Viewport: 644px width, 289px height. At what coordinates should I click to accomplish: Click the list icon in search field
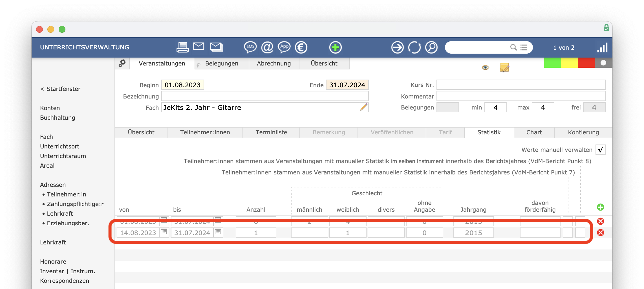524,47
